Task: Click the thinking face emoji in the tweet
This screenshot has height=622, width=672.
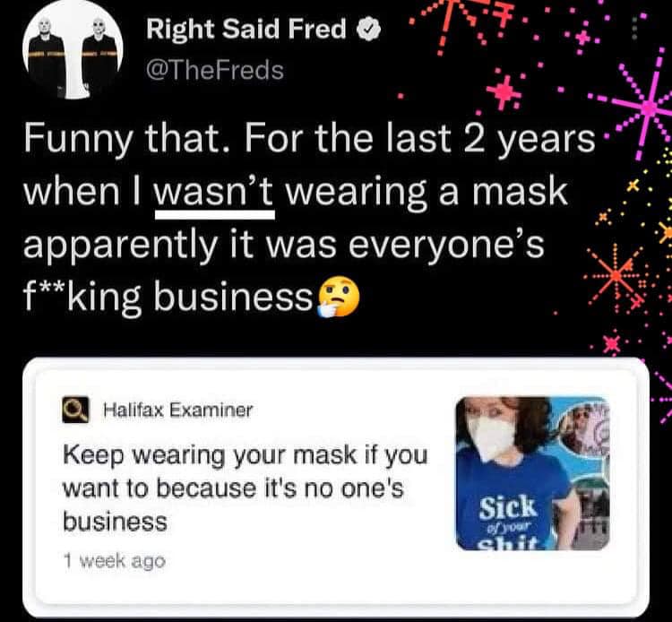Action: click(338, 296)
